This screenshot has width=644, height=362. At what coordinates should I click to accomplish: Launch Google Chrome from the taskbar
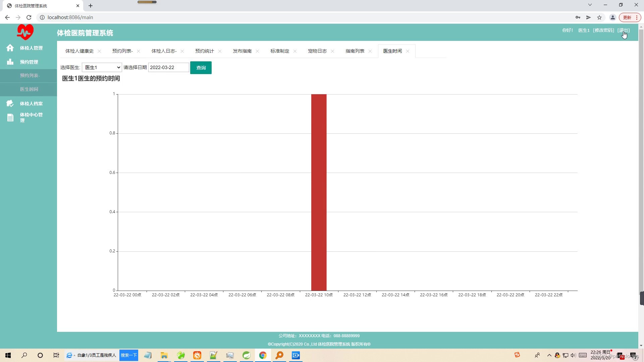pyautogui.click(x=263, y=355)
